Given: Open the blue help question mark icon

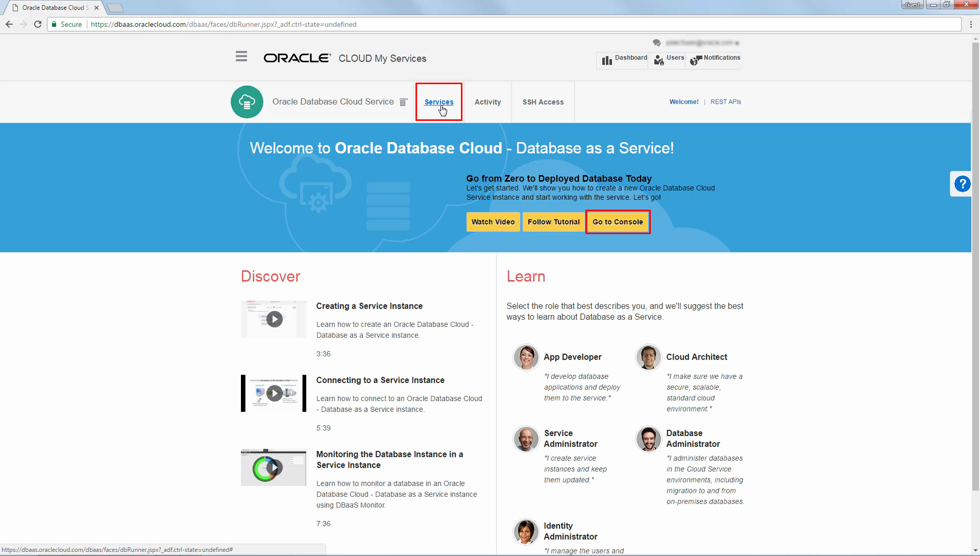Looking at the screenshot, I should coord(962,184).
